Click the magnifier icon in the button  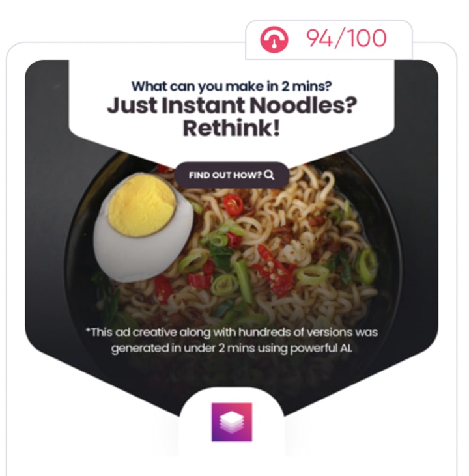269,175
